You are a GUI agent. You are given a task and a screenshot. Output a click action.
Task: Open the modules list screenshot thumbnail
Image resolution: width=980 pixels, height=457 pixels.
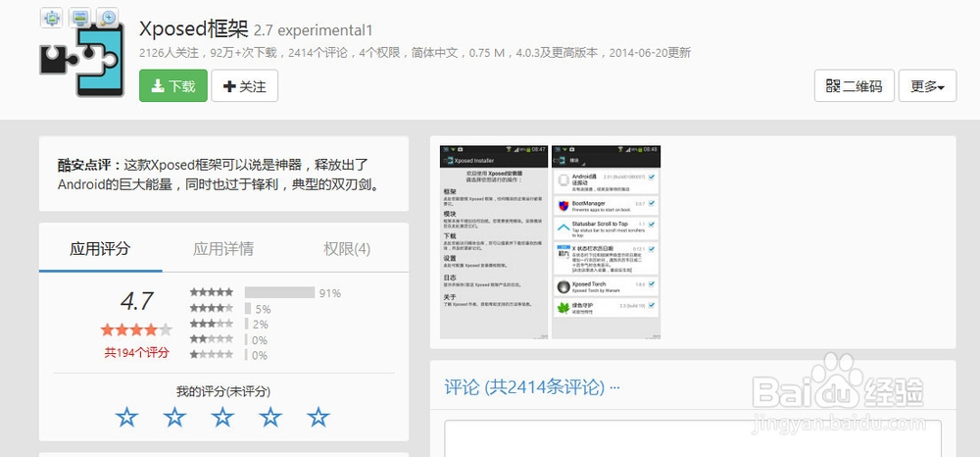(x=605, y=242)
